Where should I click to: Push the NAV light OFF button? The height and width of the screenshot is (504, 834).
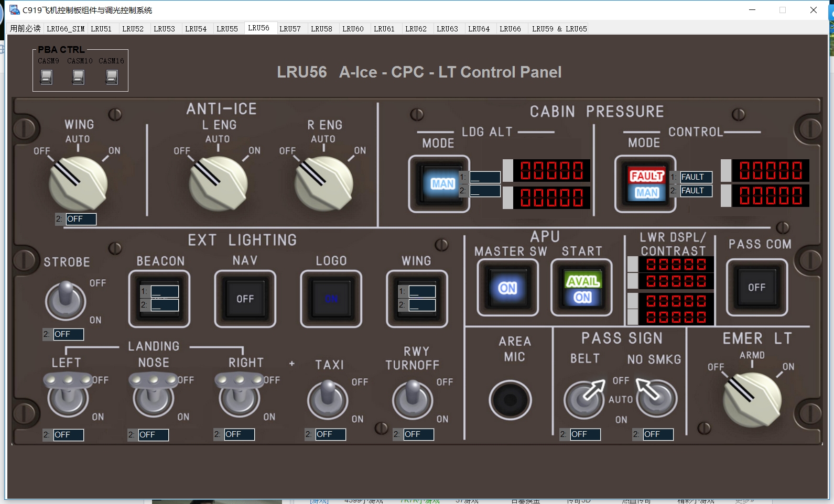245,299
